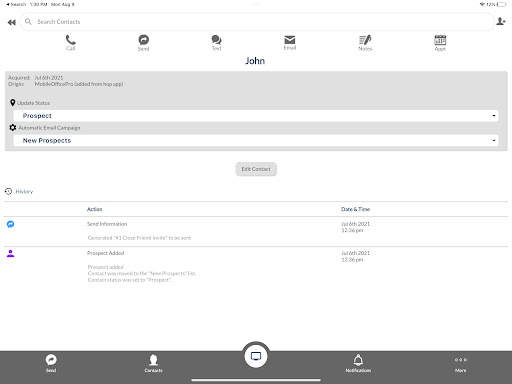Screen dimensions: 512x384
Task: Tap the Send tab in bottom bar
Action: coord(51,364)
